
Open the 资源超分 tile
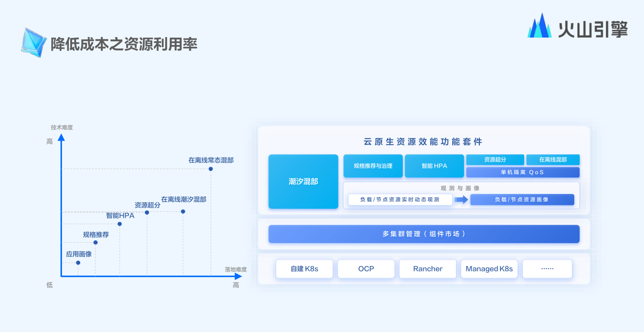[x=495, y=160]
